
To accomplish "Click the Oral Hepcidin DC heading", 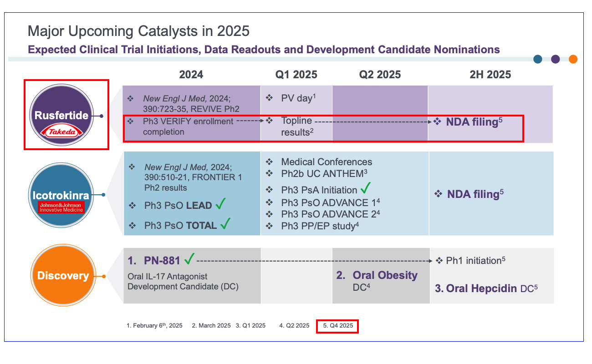I will pos(492,288).
